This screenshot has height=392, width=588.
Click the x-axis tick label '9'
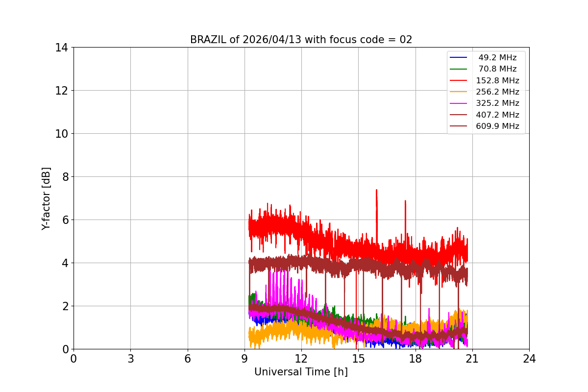point(245,359)
